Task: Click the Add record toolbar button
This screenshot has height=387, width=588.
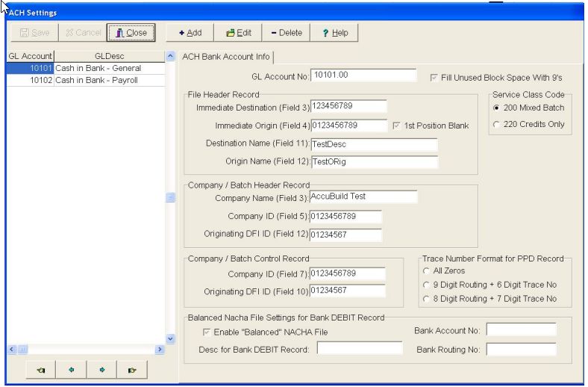Action: point(190,33)
